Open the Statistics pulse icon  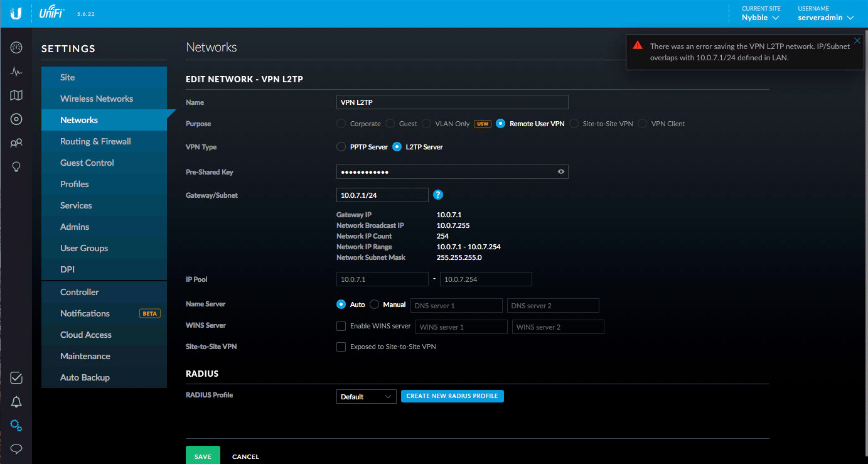(16, 72)
